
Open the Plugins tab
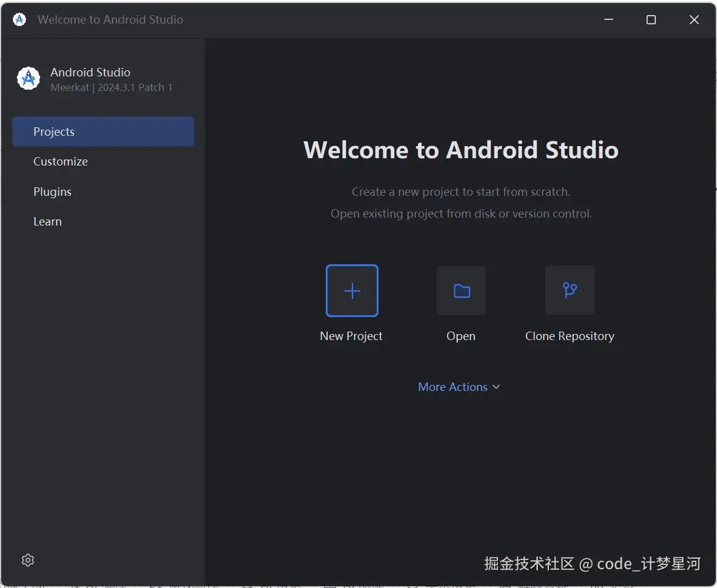pyautogui.click(x=103, y=192)
